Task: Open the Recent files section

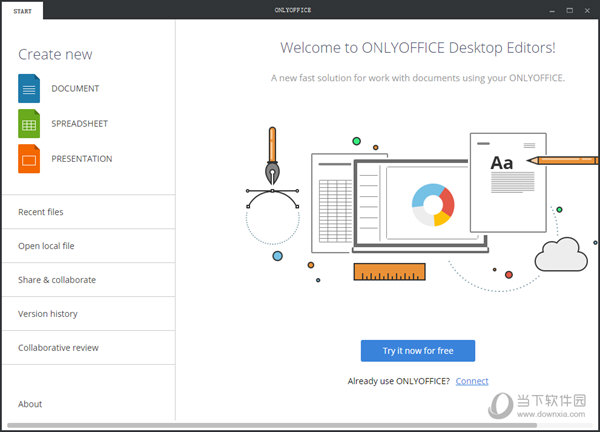Action: [89, 212]
